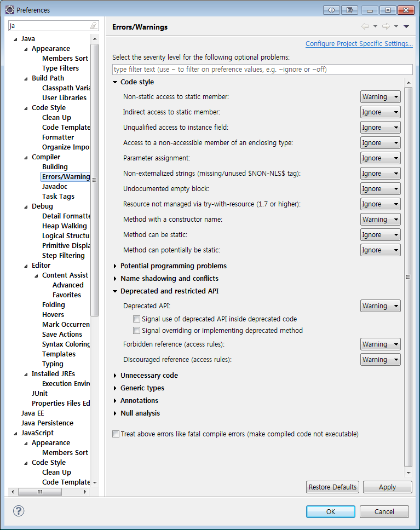Confirm with the OK button
Viewport: 420px width, 530px height.
[x=331, y=512]
